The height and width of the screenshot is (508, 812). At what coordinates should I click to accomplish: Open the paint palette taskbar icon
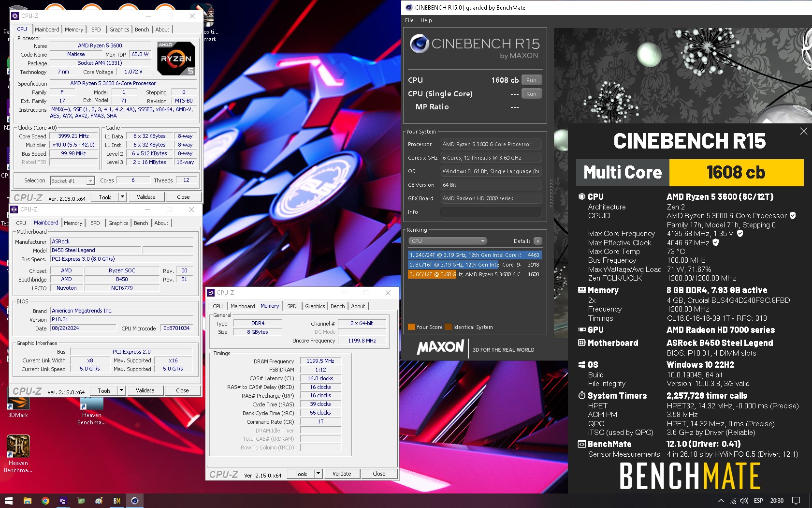[99, 501]
